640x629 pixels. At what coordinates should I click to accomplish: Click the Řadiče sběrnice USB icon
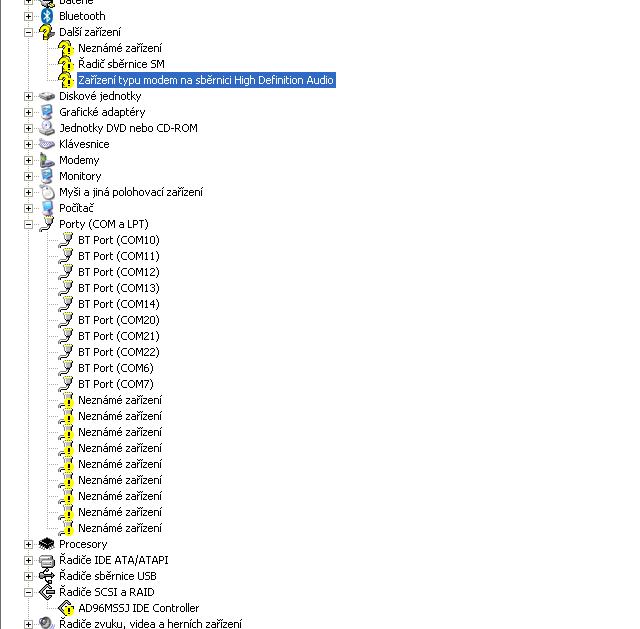point(46,576)
